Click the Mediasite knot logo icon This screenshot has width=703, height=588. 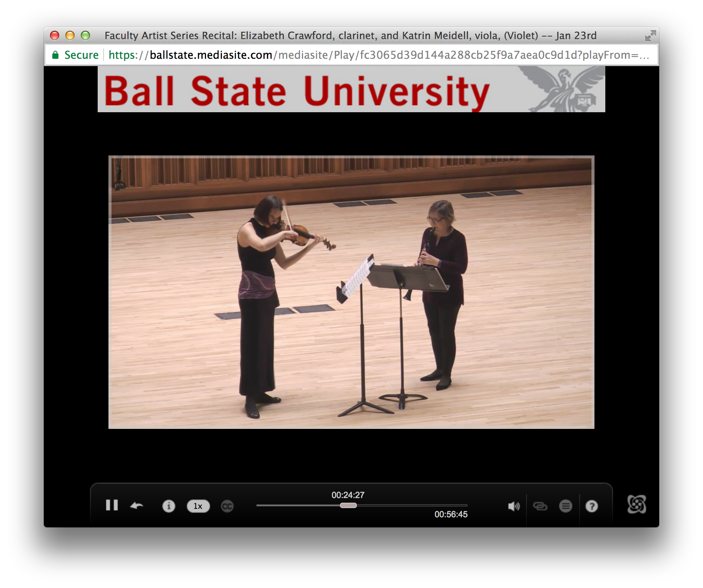tap(636, 505)
